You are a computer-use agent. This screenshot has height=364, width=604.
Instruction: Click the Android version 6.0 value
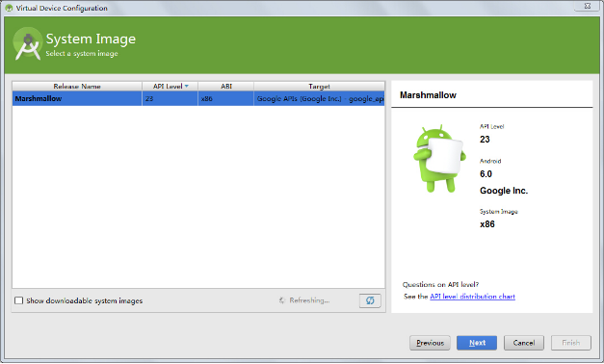coord(486,174)
